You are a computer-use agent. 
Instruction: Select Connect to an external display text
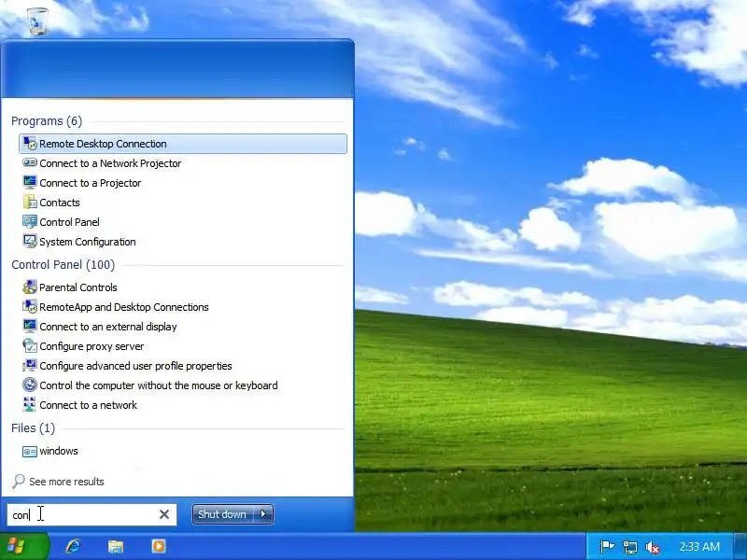108,327
